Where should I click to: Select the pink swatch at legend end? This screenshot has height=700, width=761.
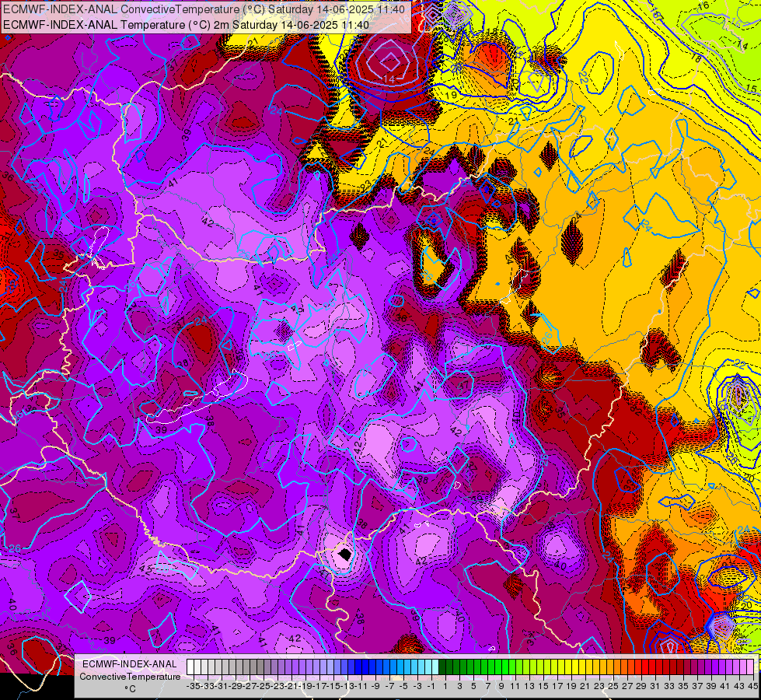point(750,667)
